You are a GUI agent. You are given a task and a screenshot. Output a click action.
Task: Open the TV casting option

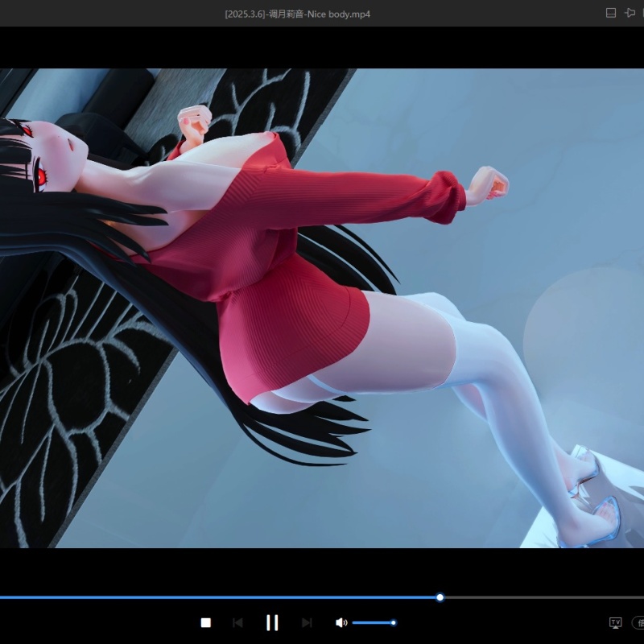pyautogui.click(x=615, y=622)
